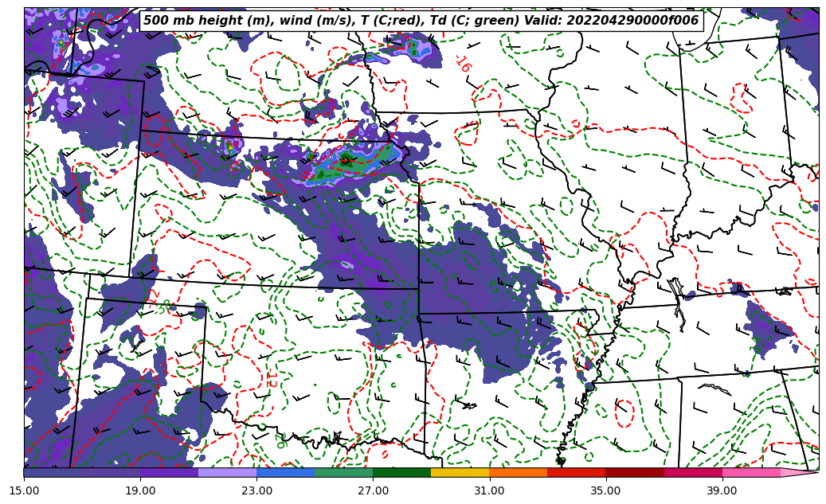The height and width of the screenshot is (504, 826).
Task: Click the lavender colorbar segment
Action: tap(227, 472)
